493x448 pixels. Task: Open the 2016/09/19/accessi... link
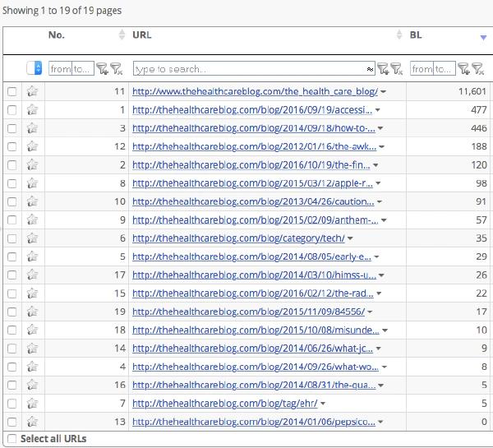coord(252,110)
